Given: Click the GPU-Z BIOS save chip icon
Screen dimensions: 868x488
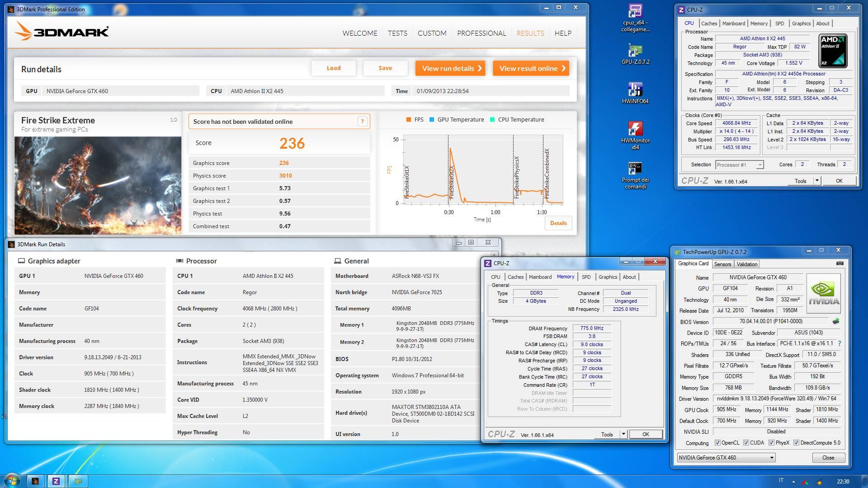Looking at the screenshot, I should [x=835, y=321].
